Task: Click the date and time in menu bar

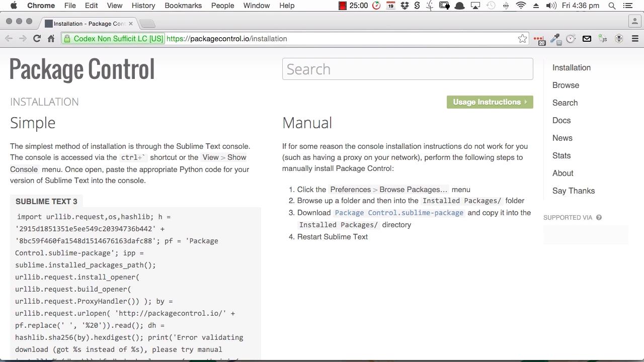Action: click(x=580, y=6)
